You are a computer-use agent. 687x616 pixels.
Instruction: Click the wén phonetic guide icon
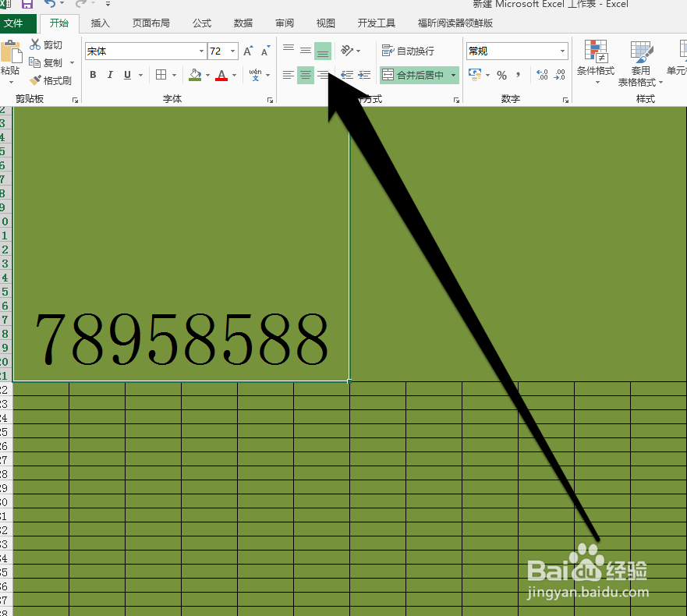click(x=256, y=75)
